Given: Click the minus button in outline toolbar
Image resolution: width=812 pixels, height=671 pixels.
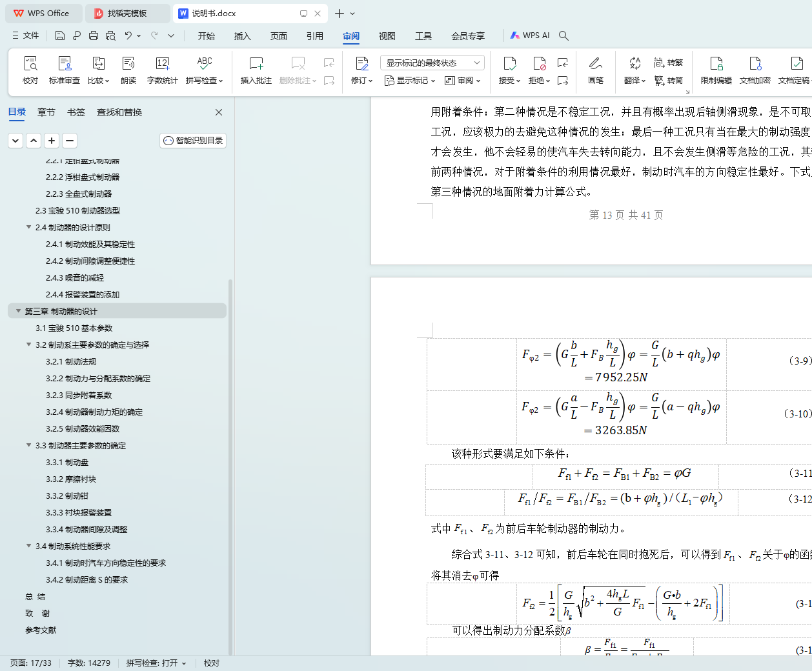Looking at the screenshot, I should pos(70,140).
